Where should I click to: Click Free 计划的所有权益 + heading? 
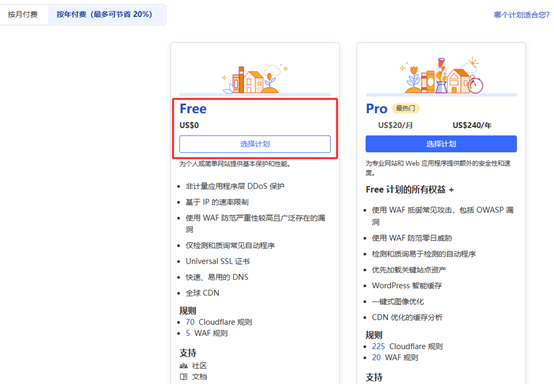[x=410, y=190]
